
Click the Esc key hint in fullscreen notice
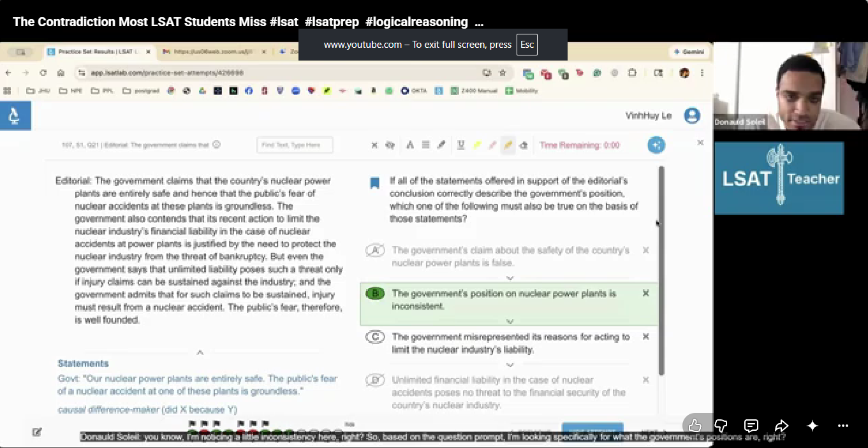pyautogui.click(x=527, y=45)
